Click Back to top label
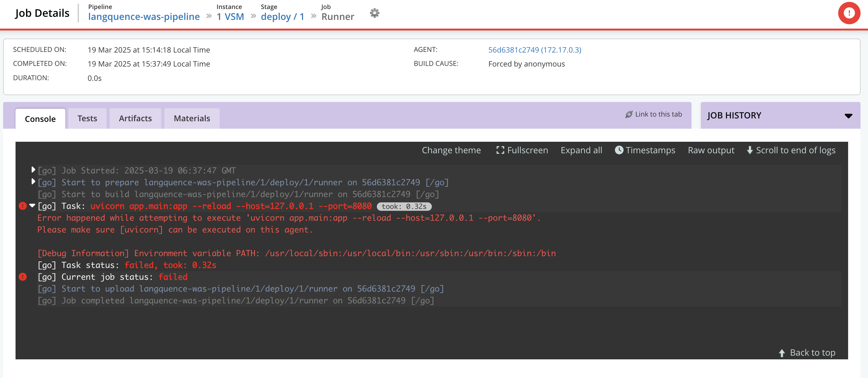The height and width of the screenshot is (378, 868). click(x=812, y=353)
